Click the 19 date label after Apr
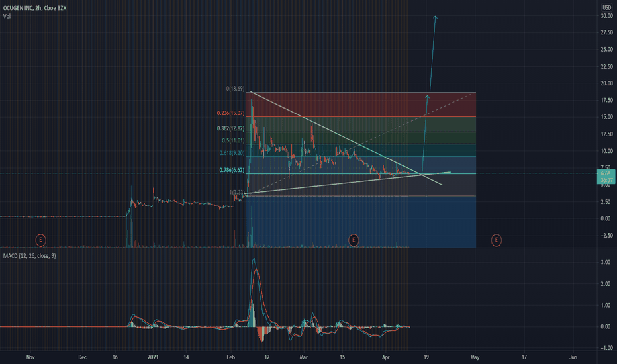 (x=426, y=357)
